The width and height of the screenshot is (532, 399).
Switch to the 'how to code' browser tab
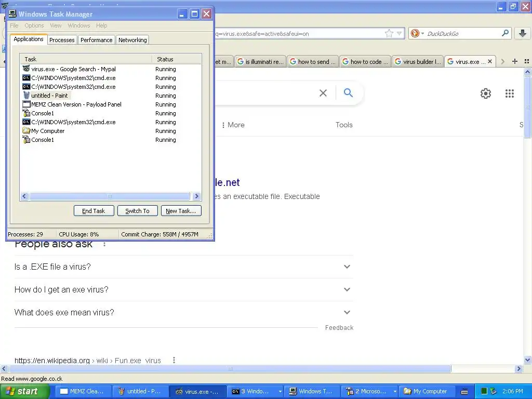(x=365, y=61)
